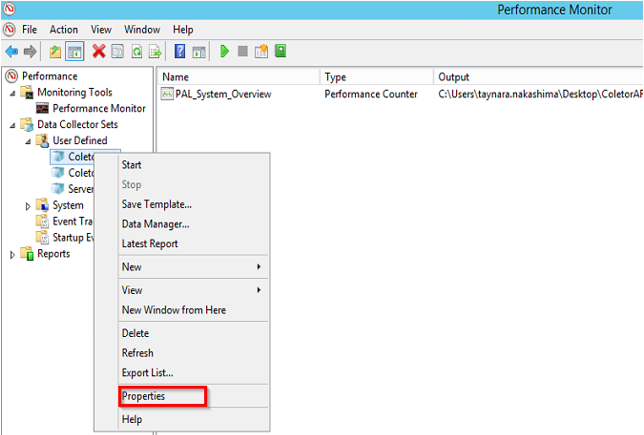The image size is (644, 435).
Task: Open the Window menu
Action: (142, 30)
